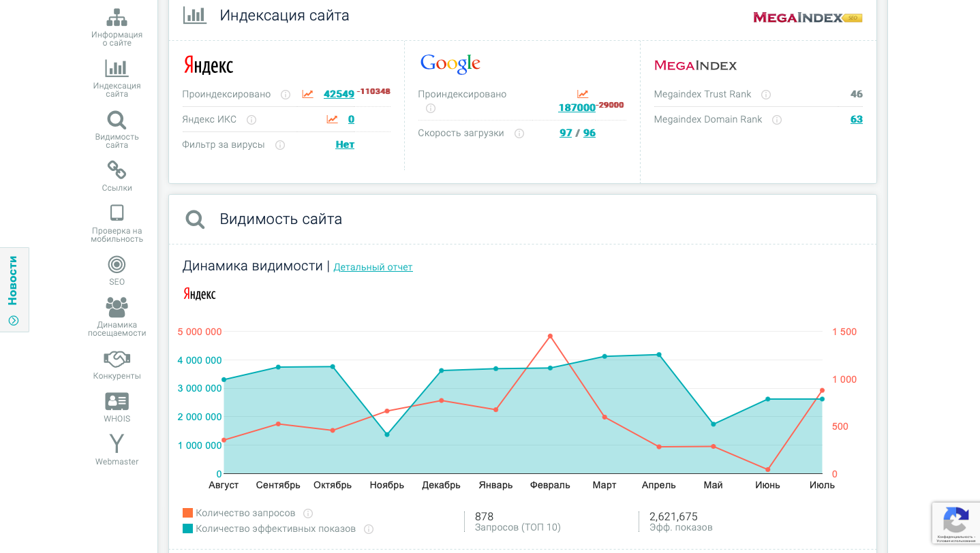
Task: Toggle orange Количество запросов legend swatch
Action: coord(187,513)
